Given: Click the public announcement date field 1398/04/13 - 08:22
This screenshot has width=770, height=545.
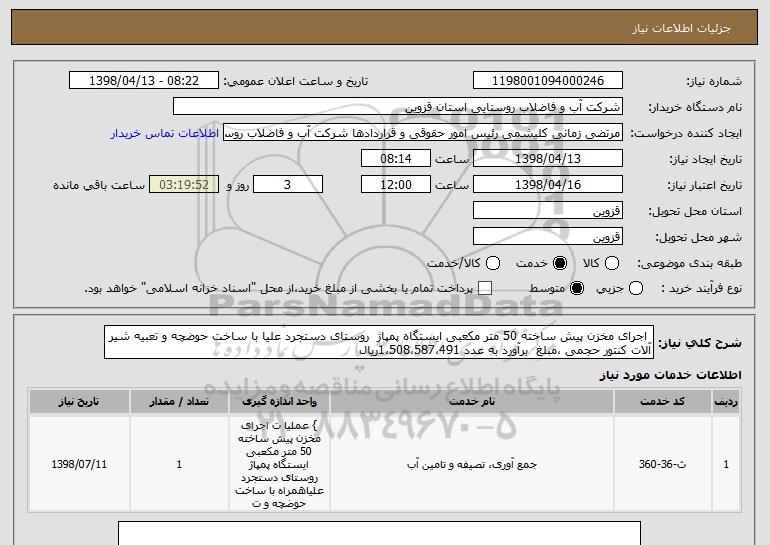Looking at the screenshot, I should tap(144, 81).
